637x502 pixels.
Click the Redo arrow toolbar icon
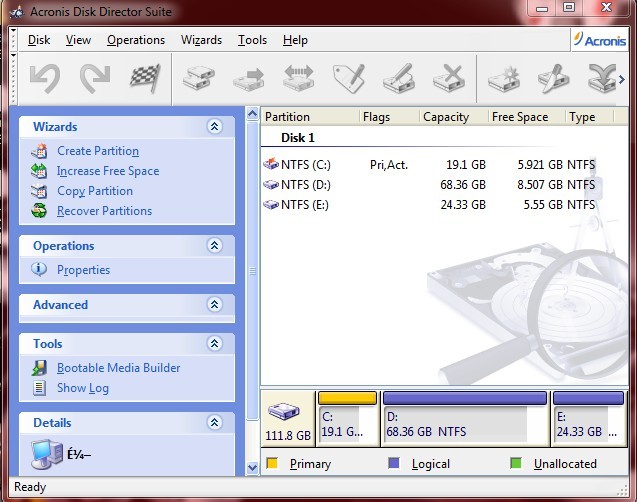coord(95,78)
